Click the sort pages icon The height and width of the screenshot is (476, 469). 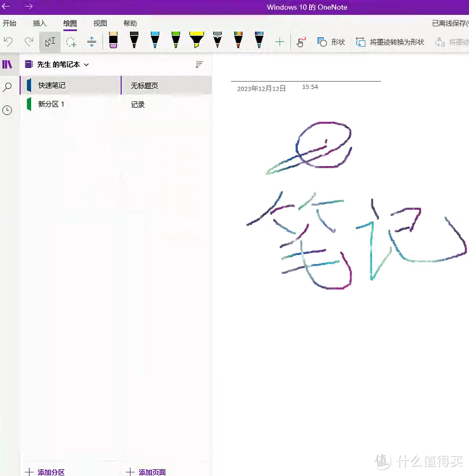coord(199,65)
